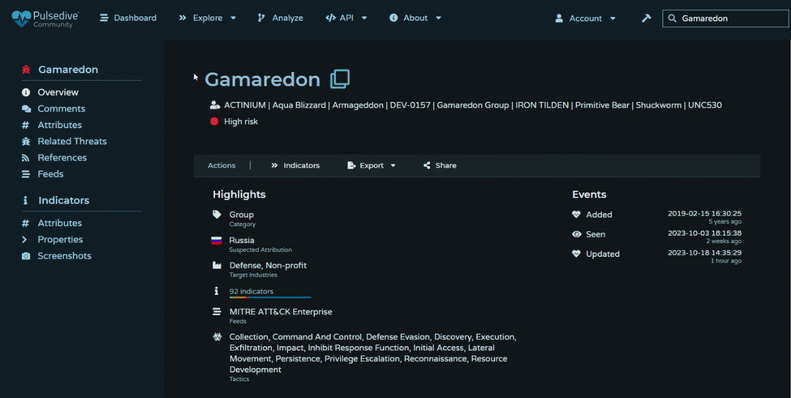Screen dimensions: 791x398
Task: Click the References RSS icon
Action: 26,157
